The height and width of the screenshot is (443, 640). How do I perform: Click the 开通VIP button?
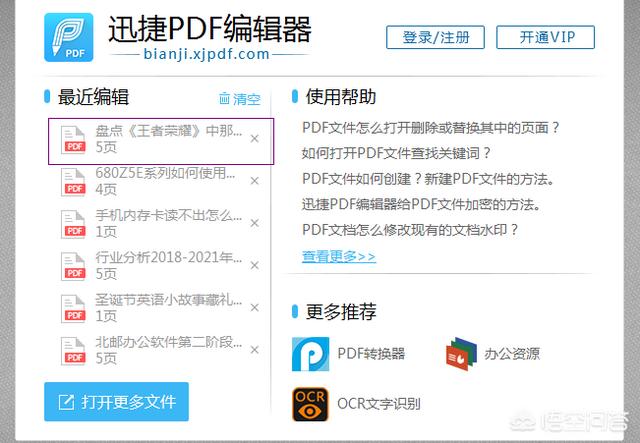click(545, 37)
